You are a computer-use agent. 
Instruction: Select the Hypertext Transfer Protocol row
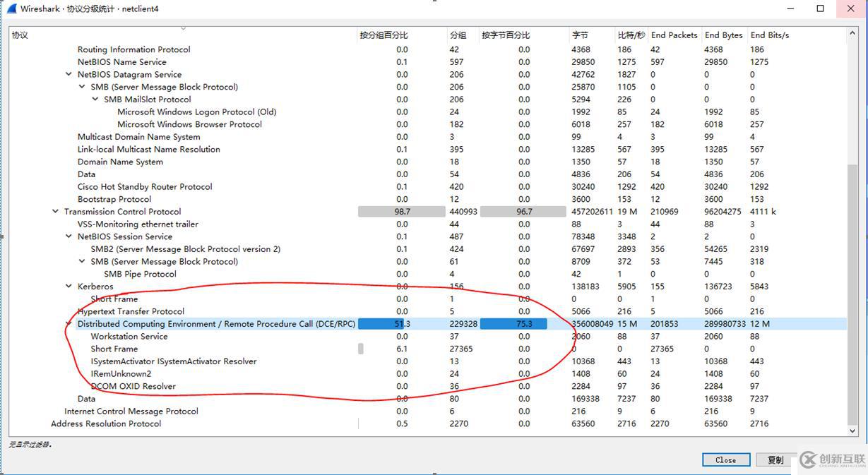(427, 311)
